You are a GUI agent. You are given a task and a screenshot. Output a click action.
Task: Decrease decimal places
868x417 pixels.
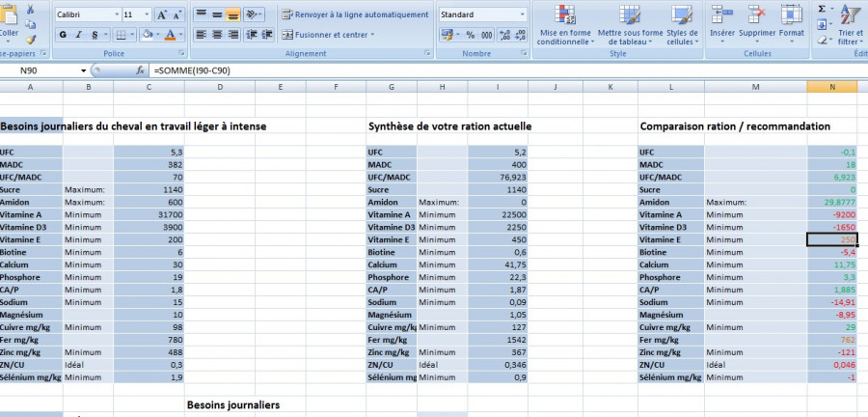[521, 35]
